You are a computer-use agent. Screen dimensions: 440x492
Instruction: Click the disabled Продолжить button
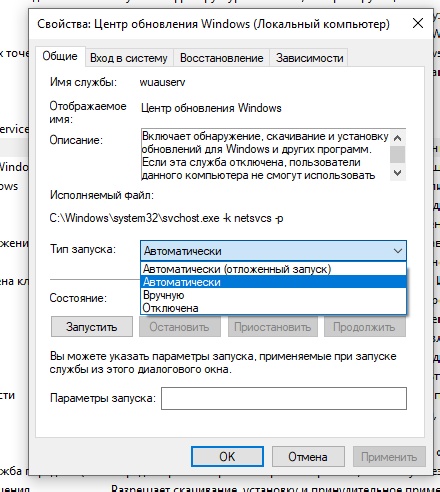[365, 327]
